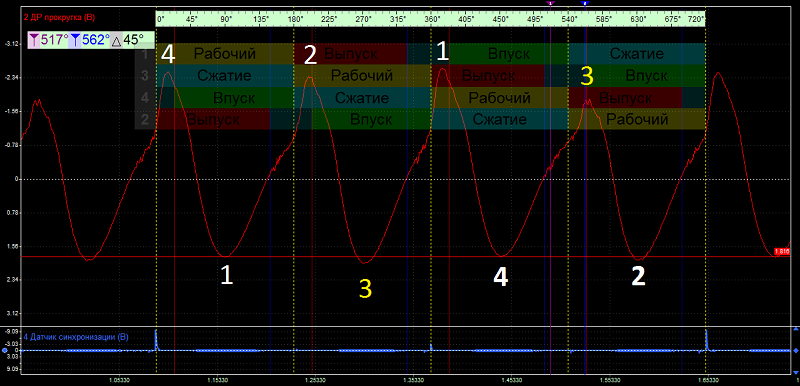Click the blue zero-level circle at left edge
The height and width of the screenshot is (386, 800).
coord(4,350)
